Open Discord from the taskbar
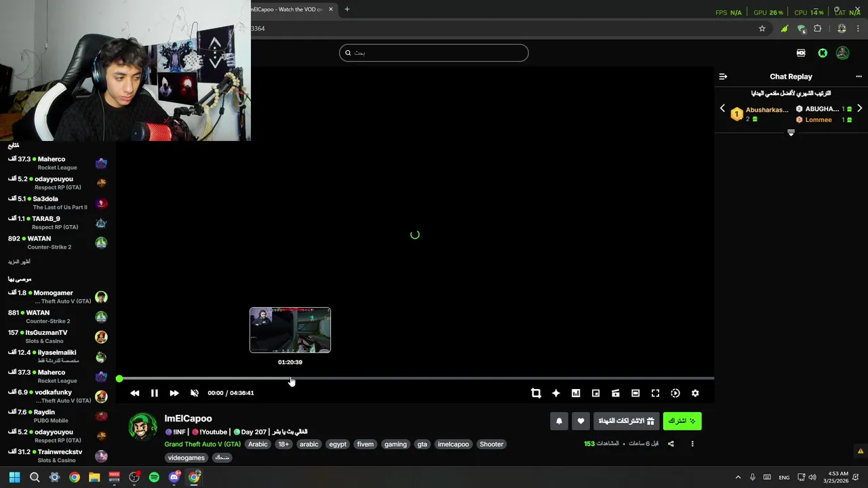This screenshot has height=488, width=868. (174, 477)
